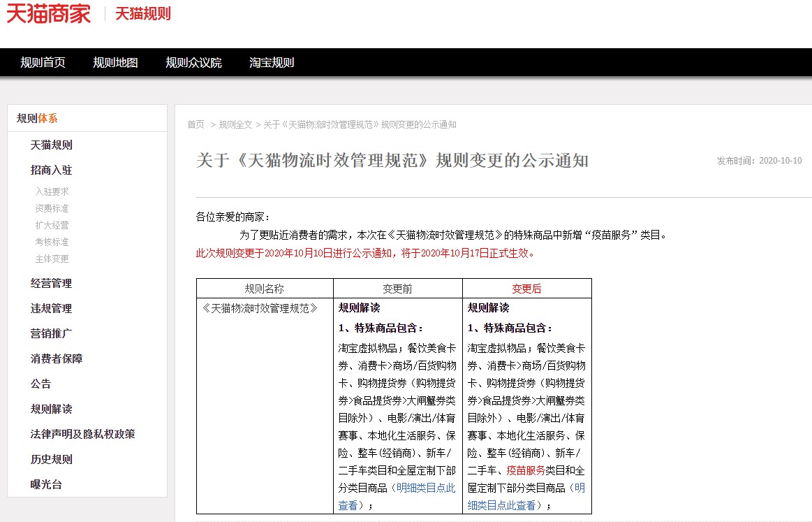Expand 招商入驻 sidebar section
Image resolution: width=812 pixels, height=522 pixels.
tap(51, 170)
